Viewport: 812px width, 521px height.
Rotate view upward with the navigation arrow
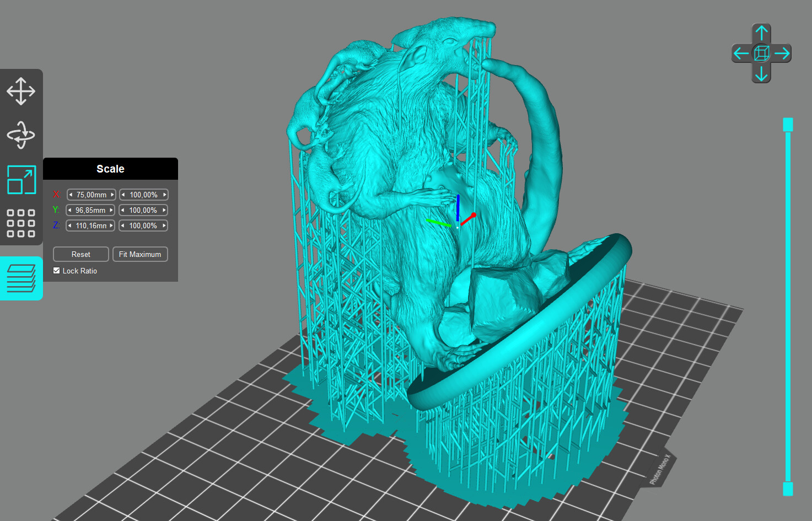(761, 33)
